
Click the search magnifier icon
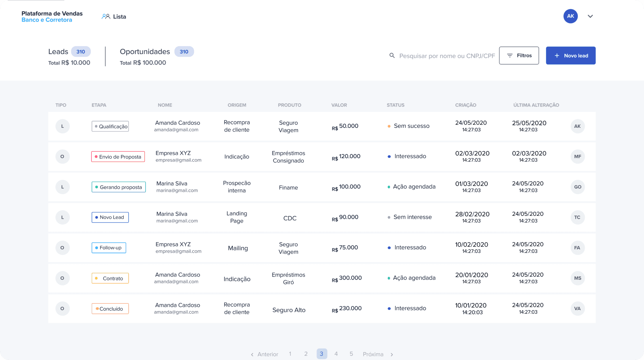[392, 55]
